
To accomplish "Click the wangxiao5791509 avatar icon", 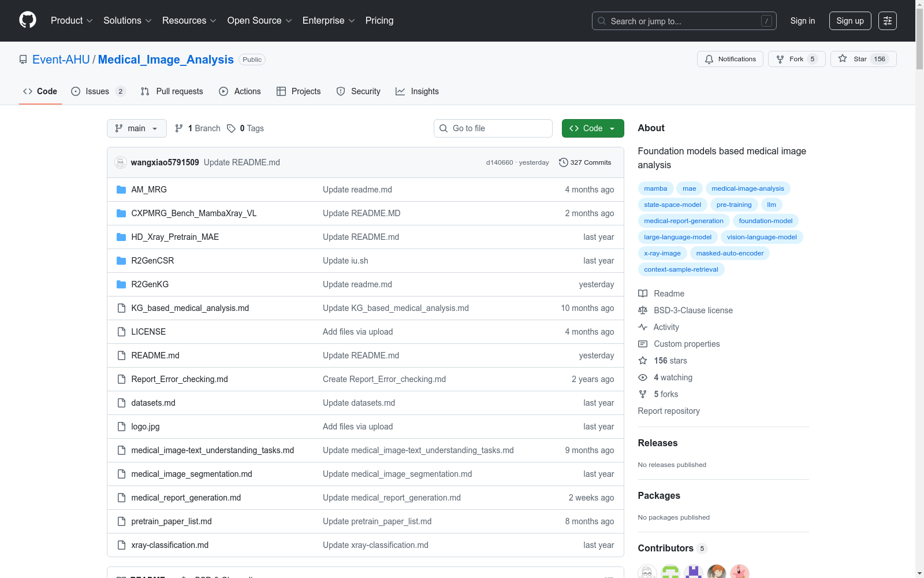I will (x=121, y=162).
